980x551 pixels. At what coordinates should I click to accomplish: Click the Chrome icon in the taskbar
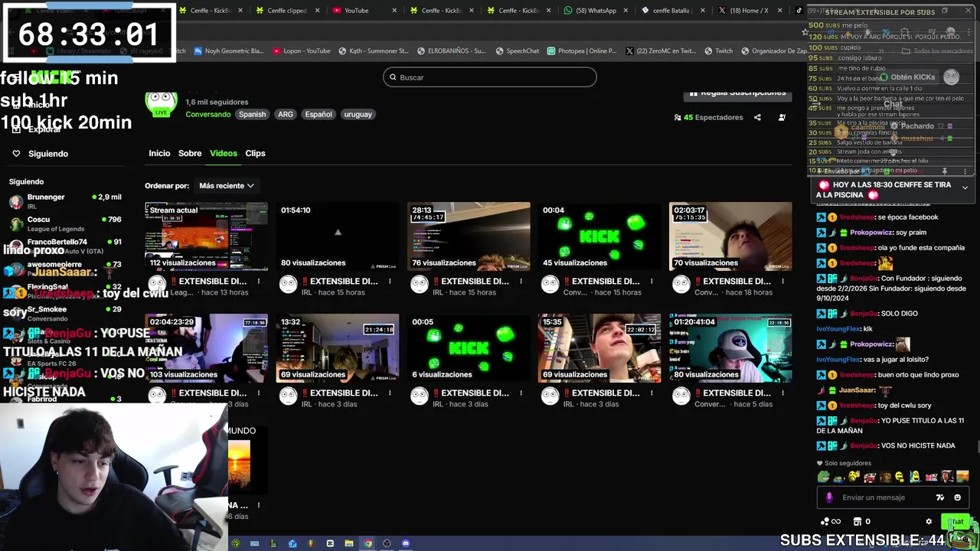coord(368,544)
